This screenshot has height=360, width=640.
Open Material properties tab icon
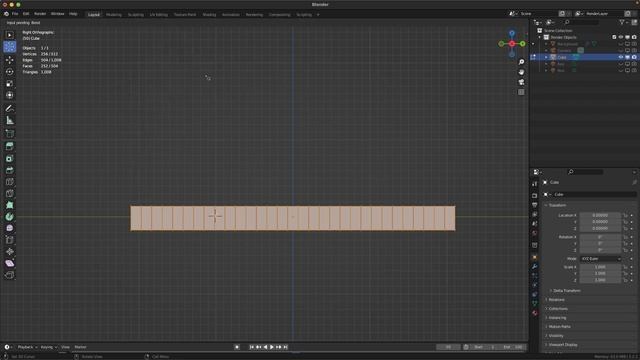535,313
